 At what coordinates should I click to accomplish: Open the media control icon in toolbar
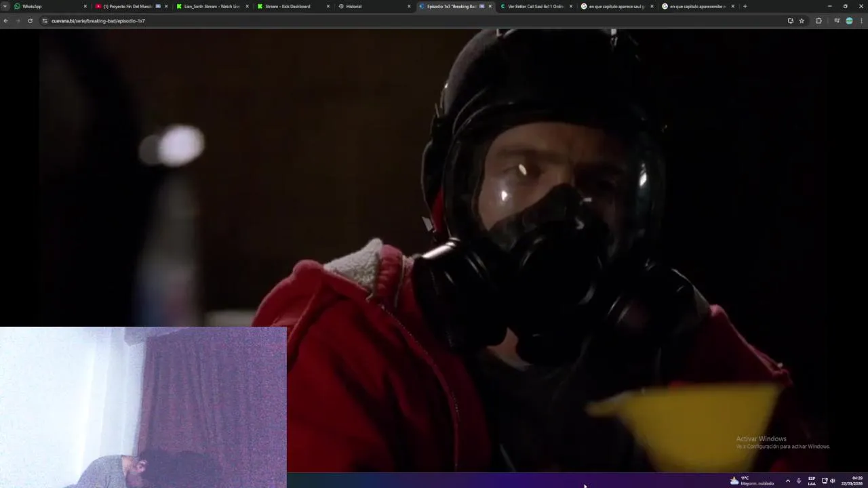pyautogui.click(x=837, y=21)
